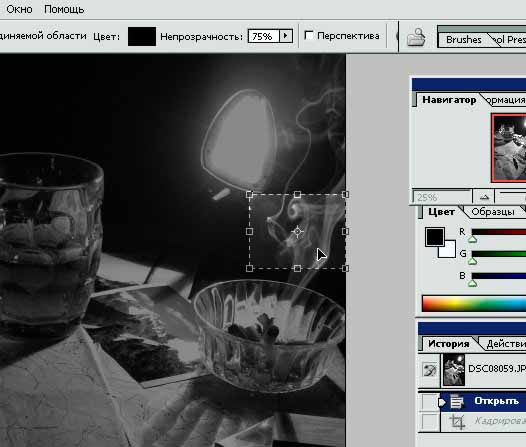The image size is (526, 447).
Task: Enable the Перспектива checkbox
Action: click(309, 35)
